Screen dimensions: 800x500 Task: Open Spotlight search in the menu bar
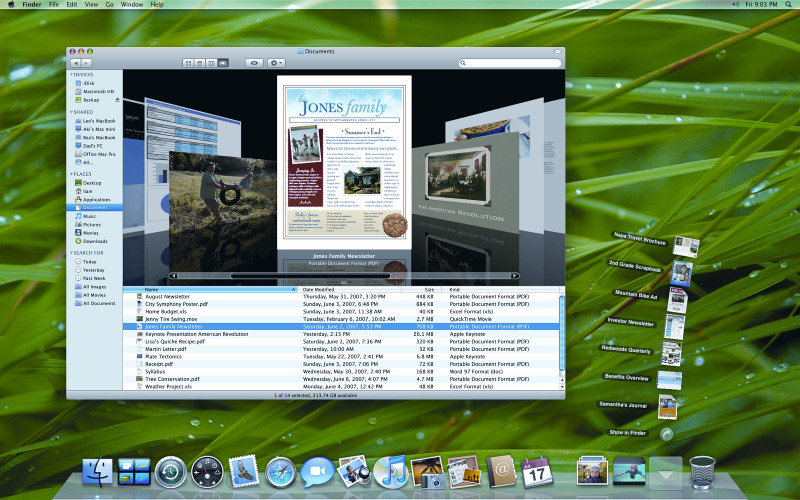pyautogui.click(x=788, y=4)
